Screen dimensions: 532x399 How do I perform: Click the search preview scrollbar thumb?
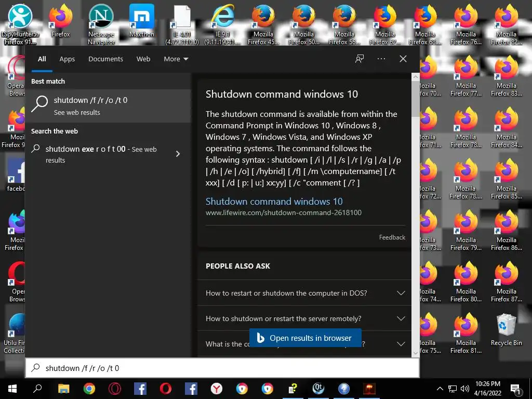coord(415,99)
